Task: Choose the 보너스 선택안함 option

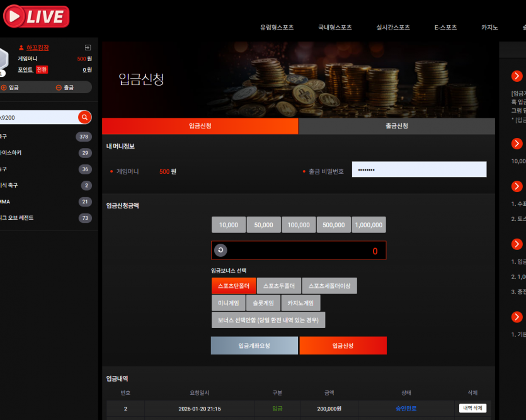Action: coord(268,320)
